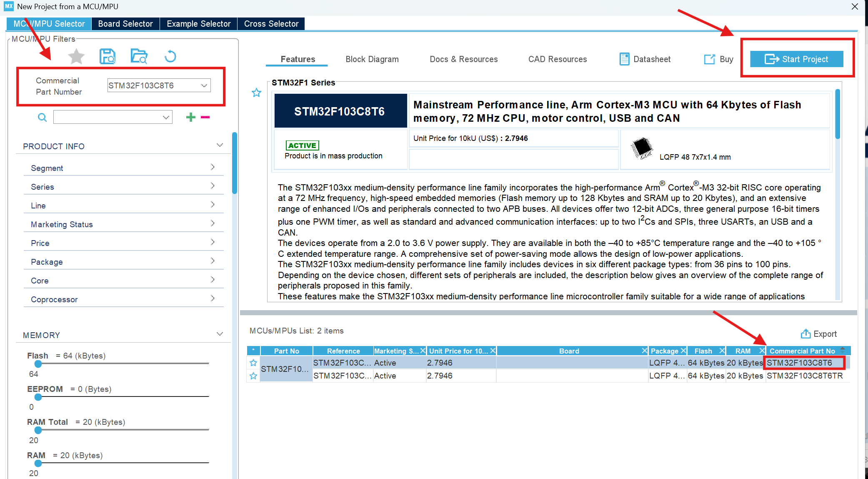
Task: Open the Features tab
Action: (298, 59)
